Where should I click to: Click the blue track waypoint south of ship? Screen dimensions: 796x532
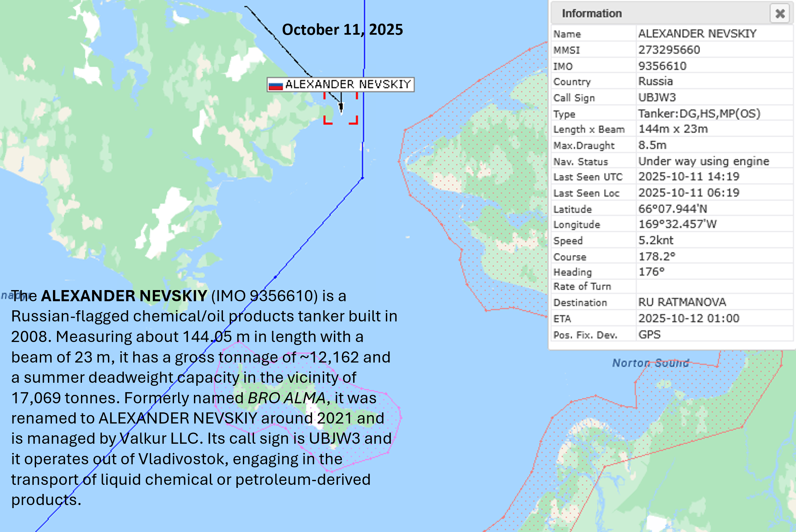362,178
